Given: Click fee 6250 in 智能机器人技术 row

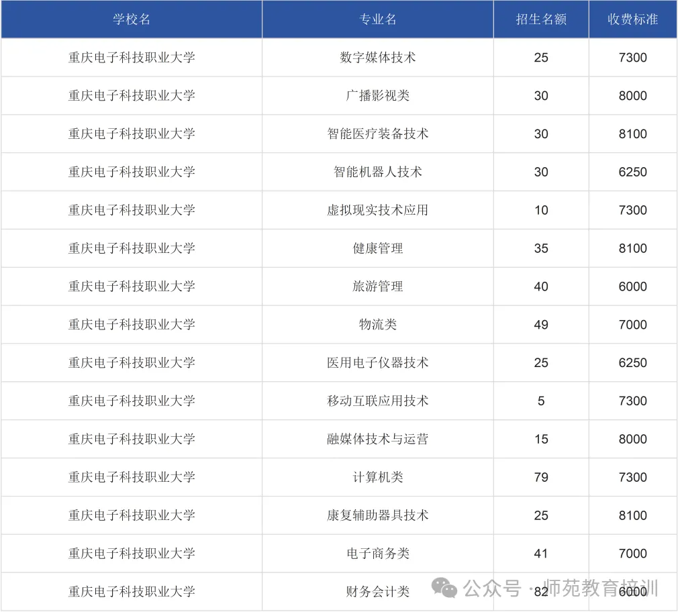Looking at the screenshot, I should (x=633, y=172).
